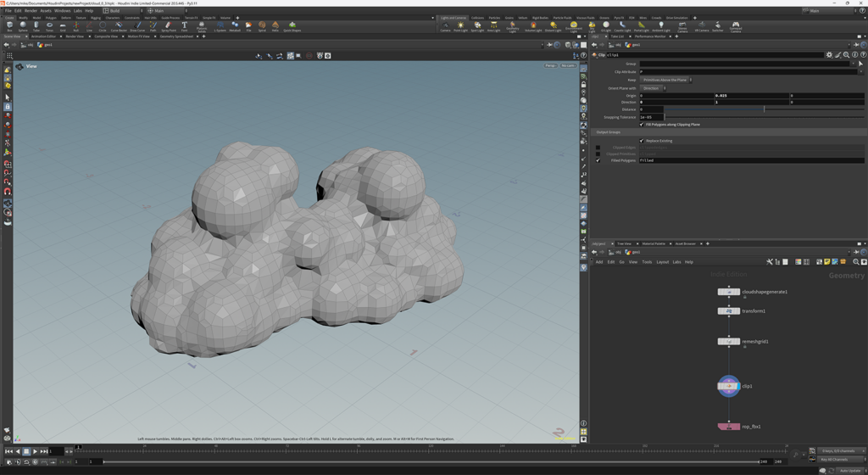Select the Font shelf tool
The height and width of the screenshot is (475, 868).
tap(184, 26)
